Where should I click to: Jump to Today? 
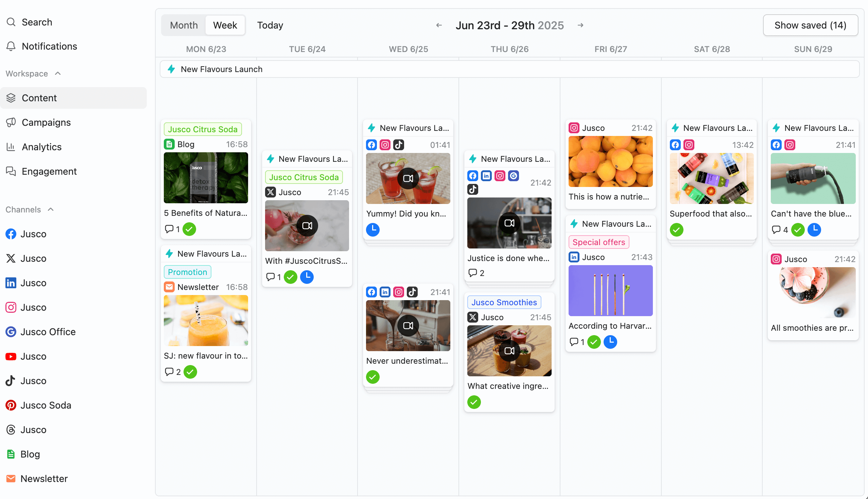270,25
